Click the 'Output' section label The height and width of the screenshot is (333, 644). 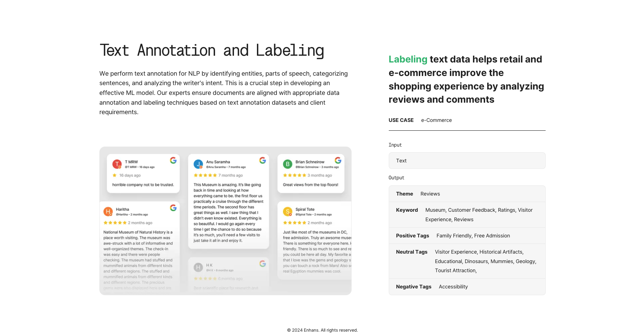point(397,178)
